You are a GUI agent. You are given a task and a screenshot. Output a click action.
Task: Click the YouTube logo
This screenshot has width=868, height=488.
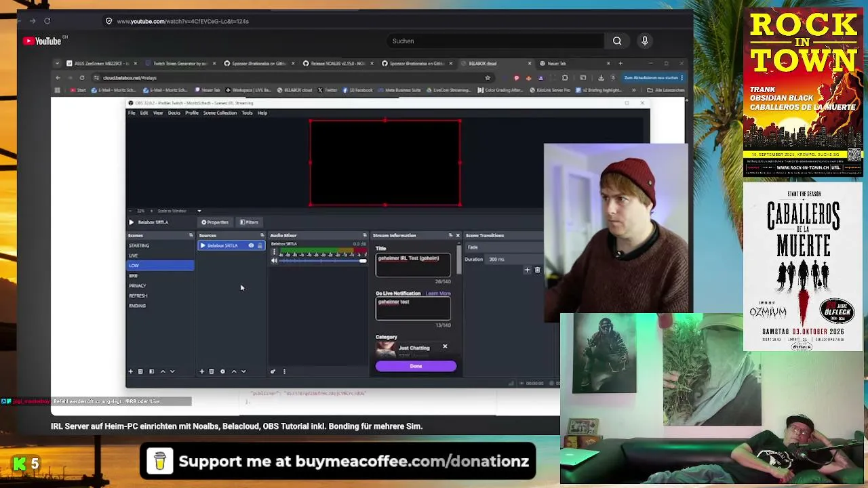(x=42, y=41)
